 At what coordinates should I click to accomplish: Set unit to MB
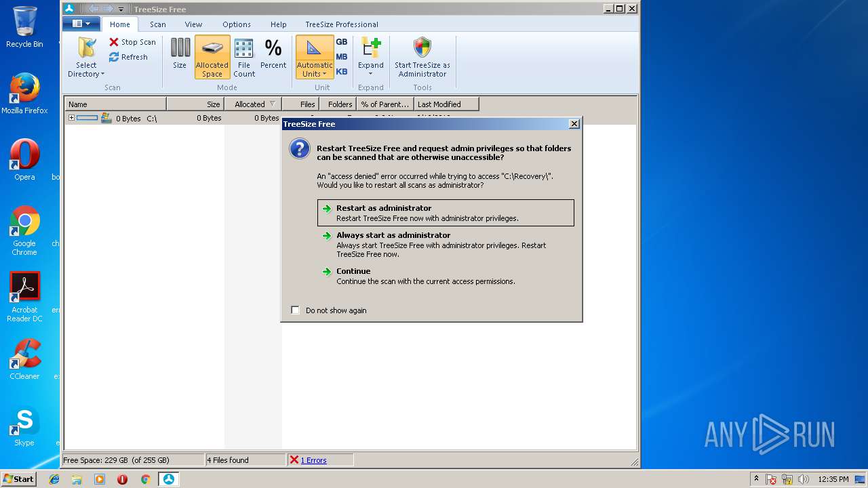pyautogui.click(x=342, y=57)
